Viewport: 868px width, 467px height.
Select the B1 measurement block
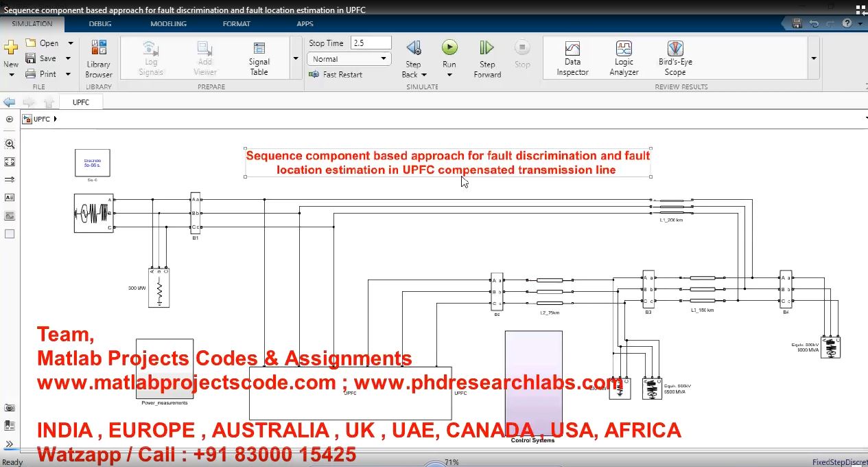click(x=195, y=213)
